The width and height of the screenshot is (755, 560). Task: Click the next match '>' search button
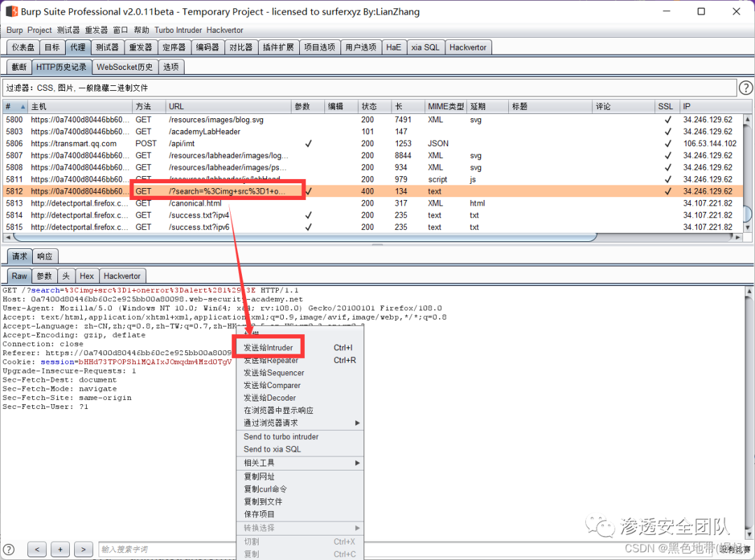83,549
